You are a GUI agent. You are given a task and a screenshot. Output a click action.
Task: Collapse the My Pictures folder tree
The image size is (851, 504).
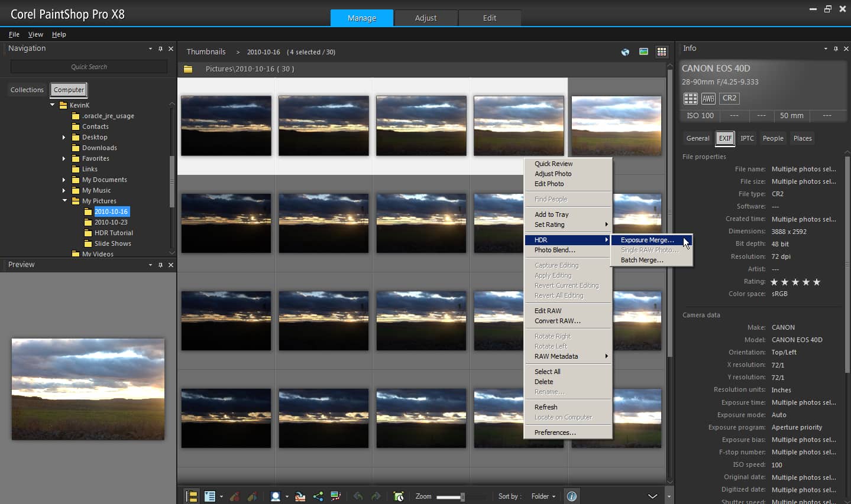[x=64, y=201]
